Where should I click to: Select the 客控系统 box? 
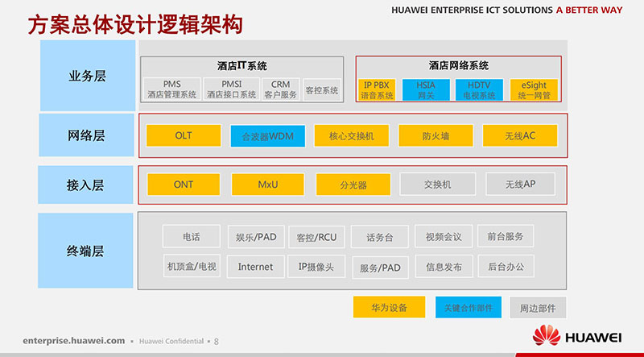coord(321,90)
